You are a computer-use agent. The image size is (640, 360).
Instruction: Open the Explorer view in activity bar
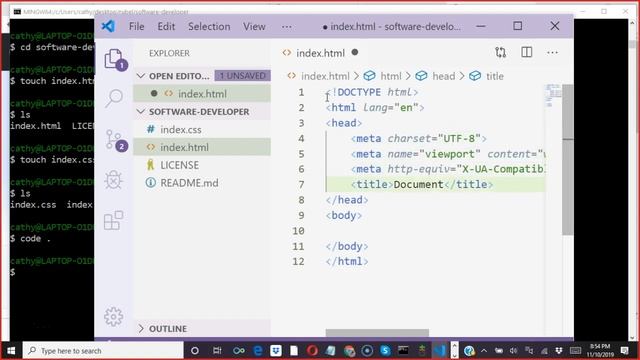(114, 60)
